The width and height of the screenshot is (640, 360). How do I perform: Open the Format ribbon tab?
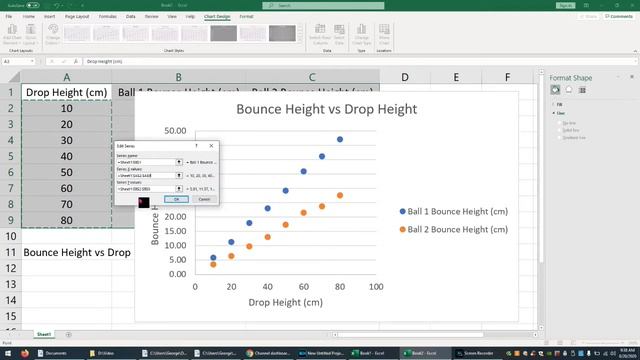pyautogui.click(x=246, y=16)
